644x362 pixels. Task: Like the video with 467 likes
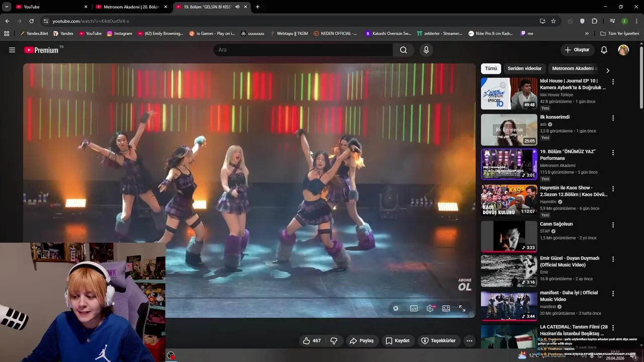point(311,341)
